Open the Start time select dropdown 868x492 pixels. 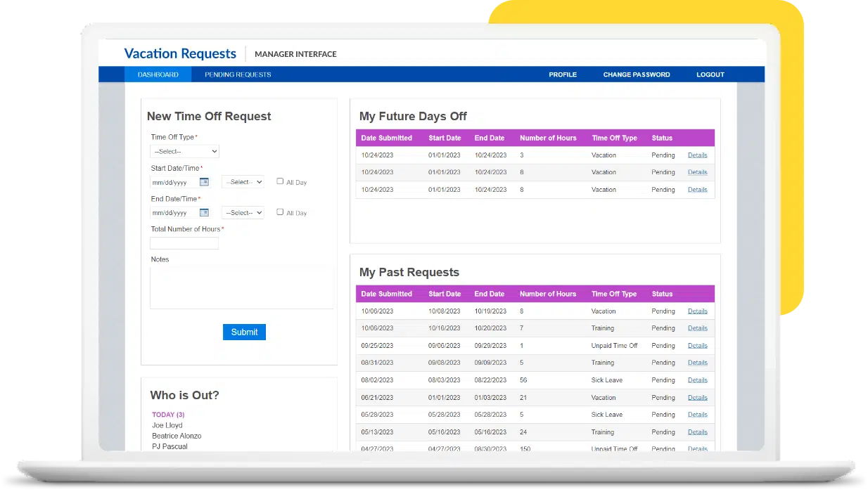point(243,182)
